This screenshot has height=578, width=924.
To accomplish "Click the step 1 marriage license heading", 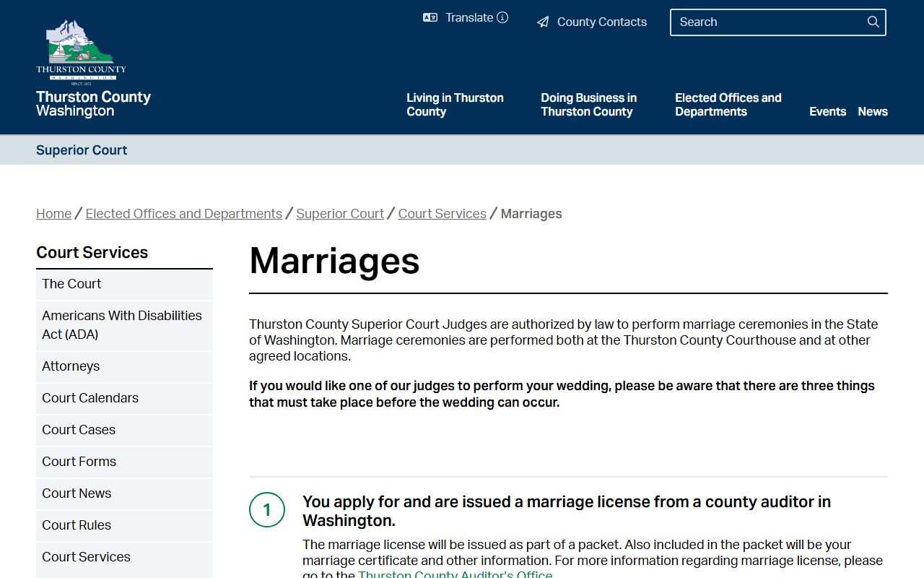I will [x=567, y=511].
